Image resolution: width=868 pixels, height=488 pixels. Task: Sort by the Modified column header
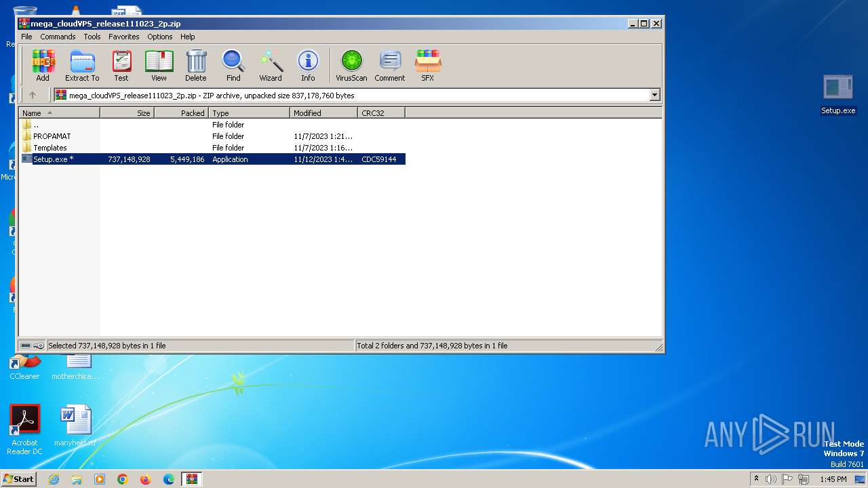coord(324,113)
